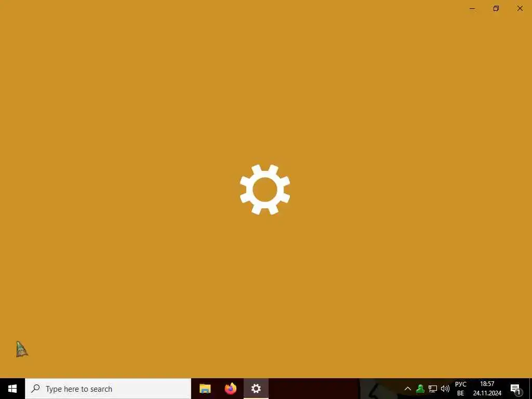The width and height of the screenshot is (532, 399).
Task: Click the small desktop icon at lower left
Action: 22,349
